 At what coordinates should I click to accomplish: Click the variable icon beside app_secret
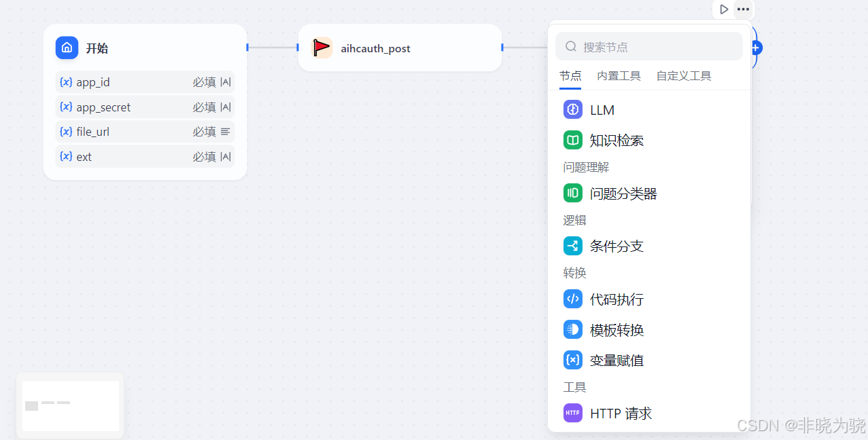tap(66, 107)
